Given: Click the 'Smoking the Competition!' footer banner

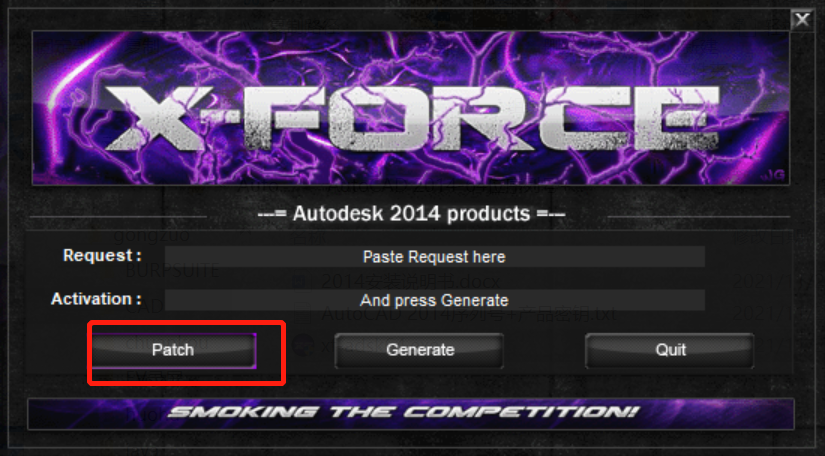Looking at the screenshot, I should 410,413.
